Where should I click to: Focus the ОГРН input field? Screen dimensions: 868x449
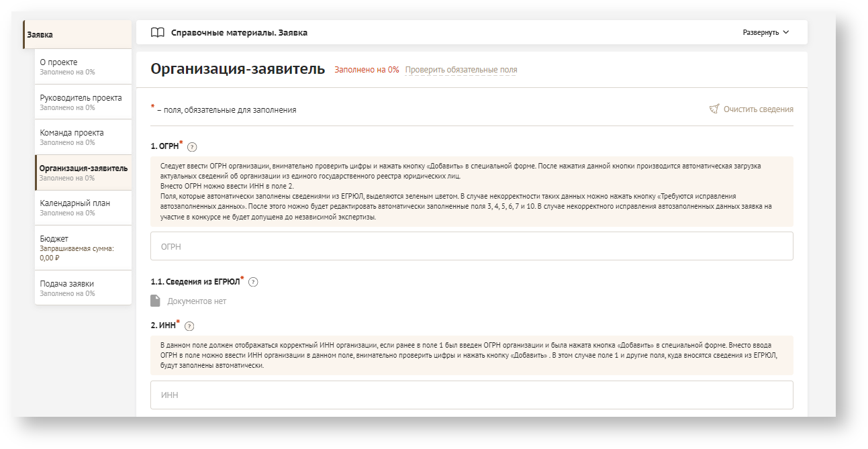click(x=471, y=246)
